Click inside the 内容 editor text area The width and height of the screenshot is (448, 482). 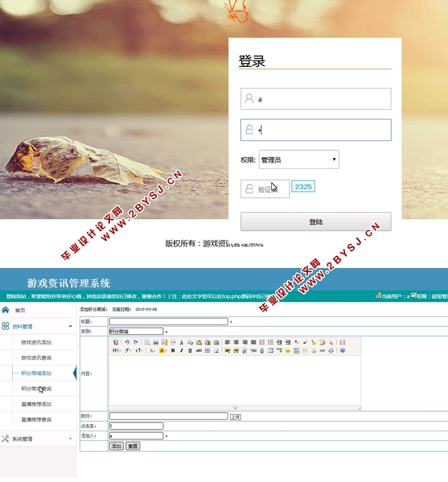point(235,380)
